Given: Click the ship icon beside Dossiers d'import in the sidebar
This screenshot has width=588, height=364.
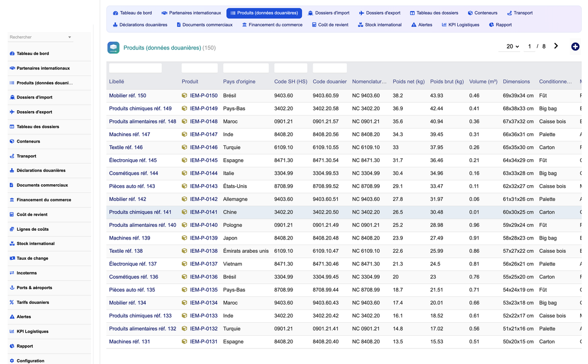Looking at the screenshot, I should click(x=12, y=97).
